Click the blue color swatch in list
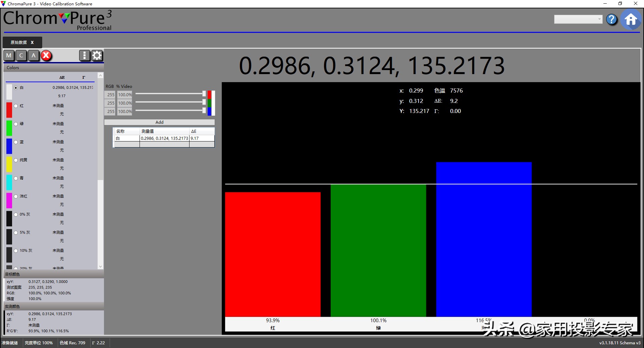The image size is (644, 348). (9, 146)
